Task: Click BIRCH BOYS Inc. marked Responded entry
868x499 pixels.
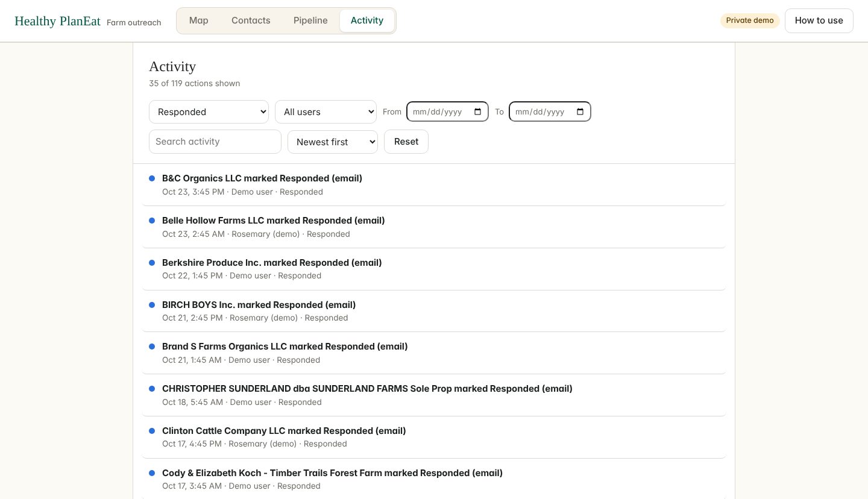Action: pos(434,311)
